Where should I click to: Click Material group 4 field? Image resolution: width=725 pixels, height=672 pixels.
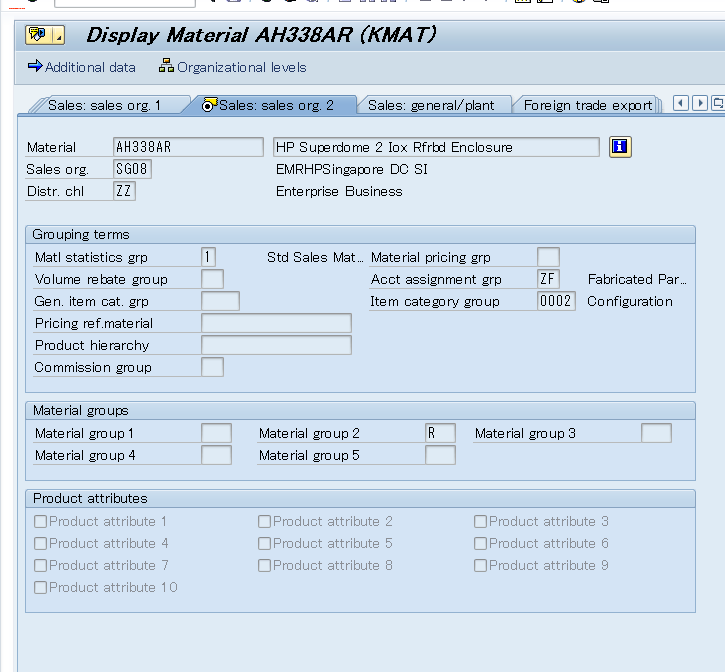pos(216,455)
